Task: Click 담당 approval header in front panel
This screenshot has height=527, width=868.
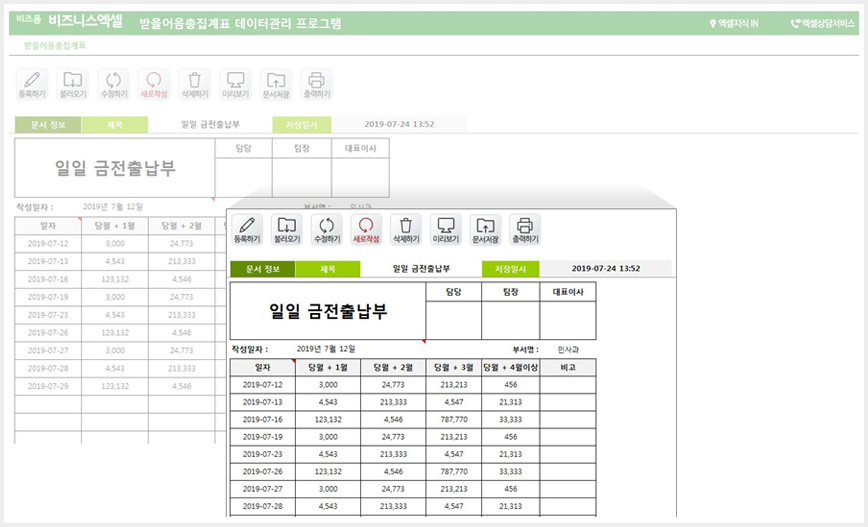Action: [x=453, y=292]
